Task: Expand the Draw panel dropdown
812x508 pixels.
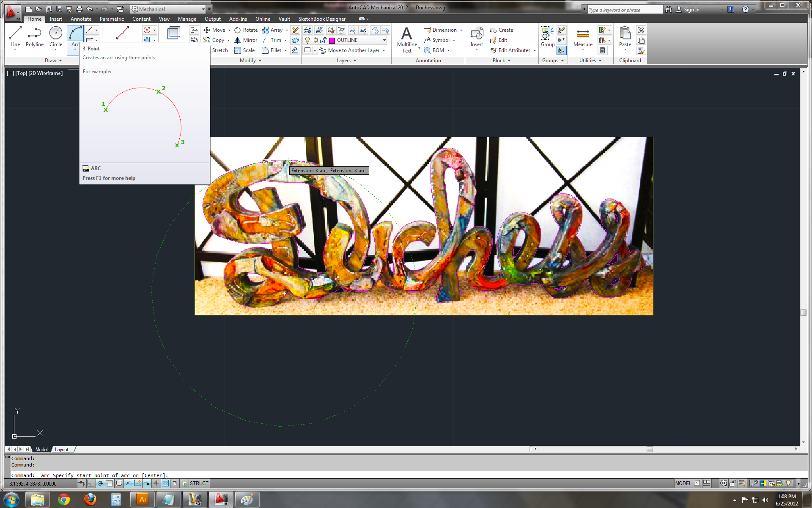Action: coord(52,60)
